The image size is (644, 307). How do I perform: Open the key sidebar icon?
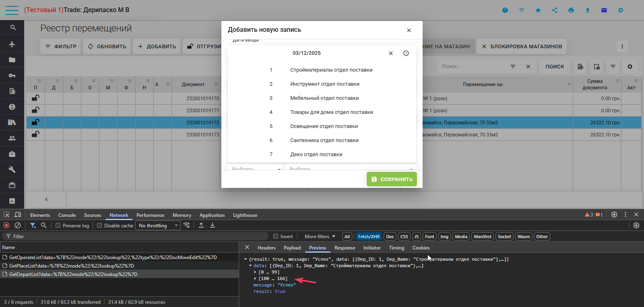[12, 75]
